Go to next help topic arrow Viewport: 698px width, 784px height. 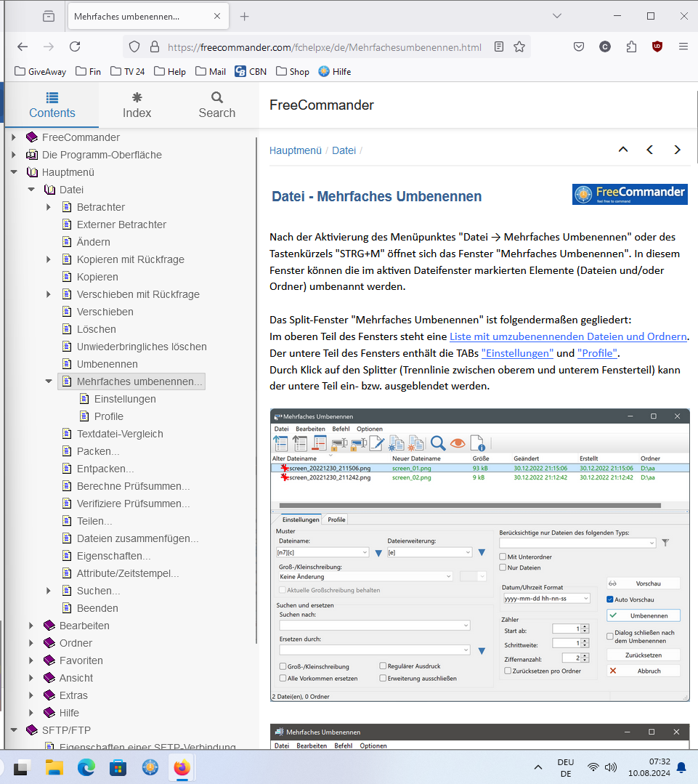pos(677,150)
